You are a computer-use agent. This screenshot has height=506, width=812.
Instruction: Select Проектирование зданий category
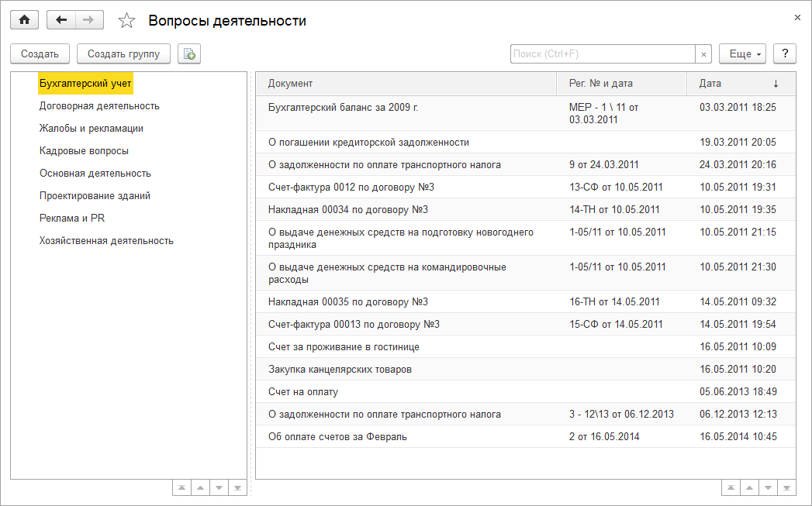95,196
